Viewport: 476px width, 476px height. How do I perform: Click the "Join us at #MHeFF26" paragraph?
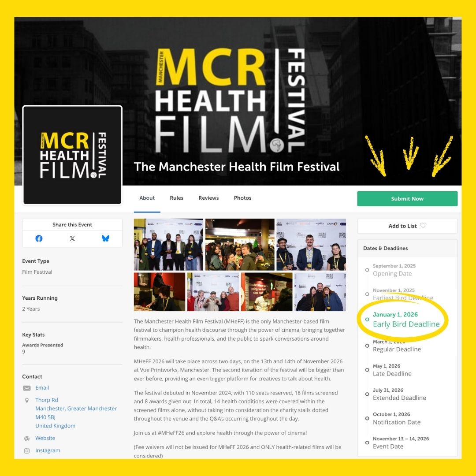pos(220,433)
